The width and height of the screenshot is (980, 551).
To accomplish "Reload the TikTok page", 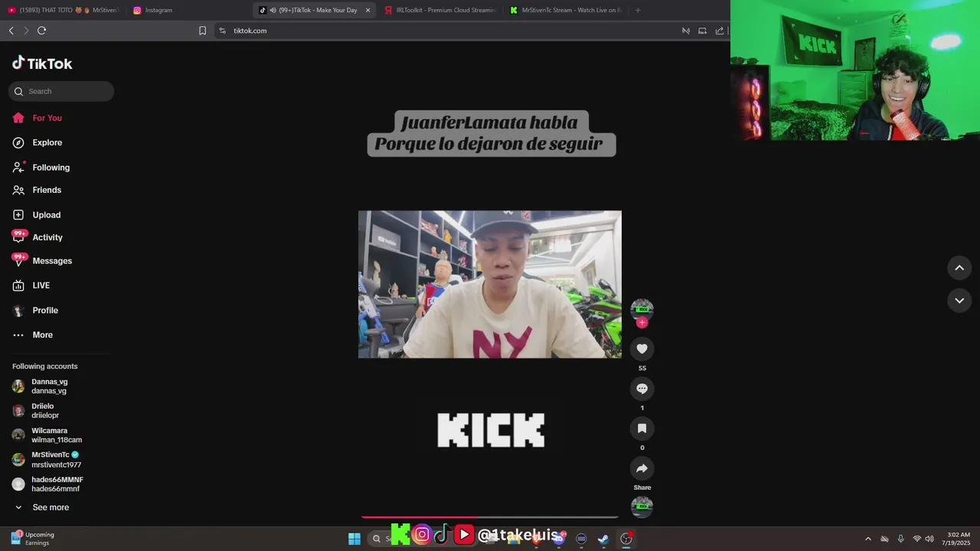I will pos(41,31).
